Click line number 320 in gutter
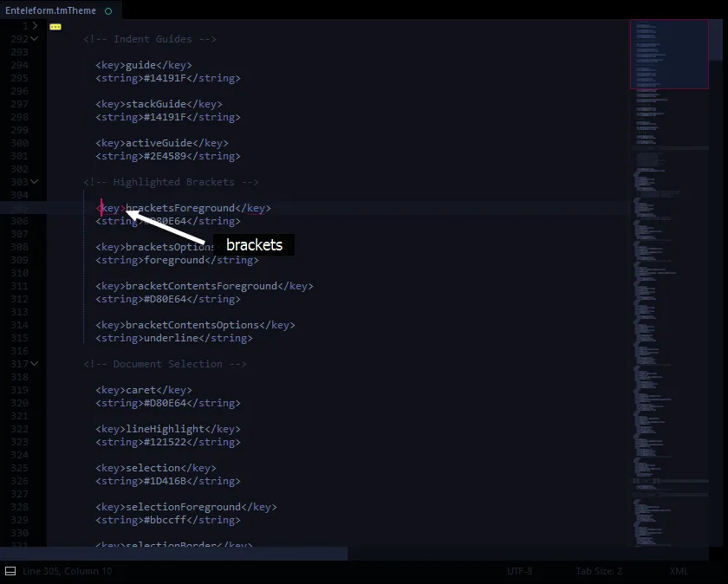Screen dimensions: 728x584 point(19,403)
